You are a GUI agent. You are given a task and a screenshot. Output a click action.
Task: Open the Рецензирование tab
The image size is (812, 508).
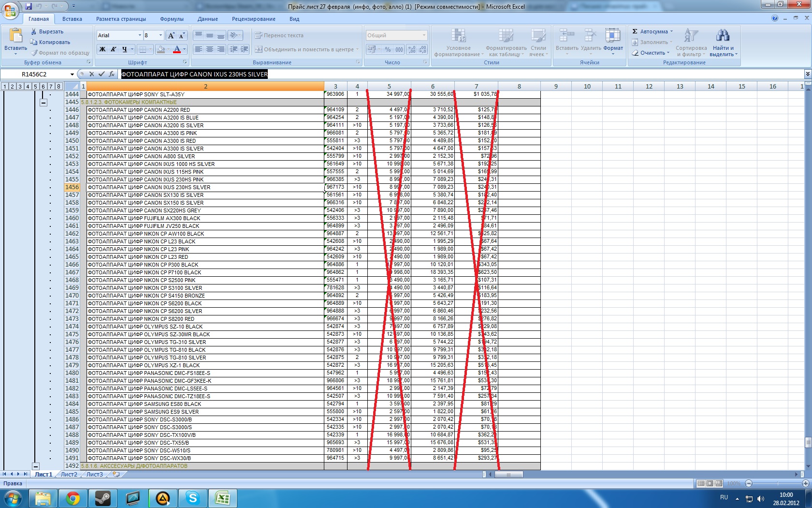tap(254, 19)
